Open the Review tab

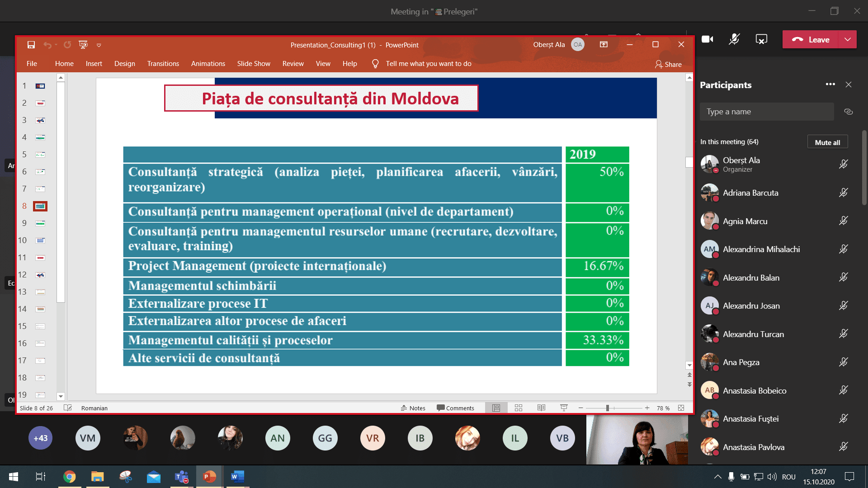(293, 64)
